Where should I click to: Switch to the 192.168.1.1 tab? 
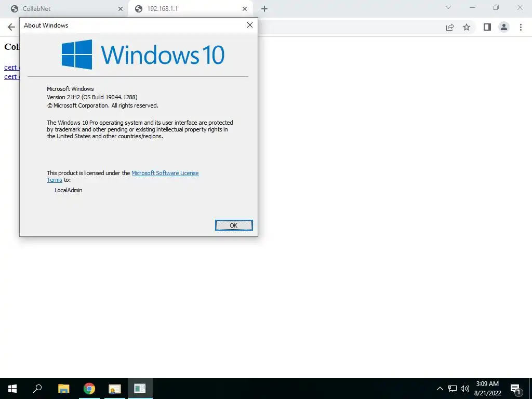tap(190, 9)
